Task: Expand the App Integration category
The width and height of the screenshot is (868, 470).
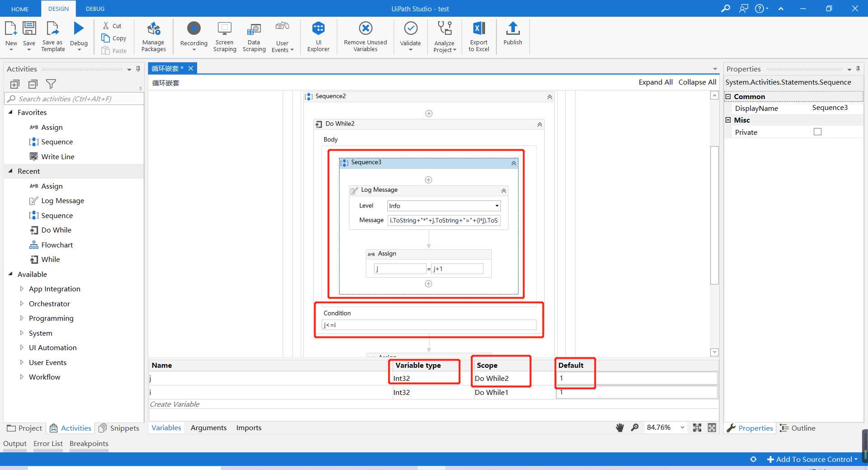Action: (x=22, y=289)
